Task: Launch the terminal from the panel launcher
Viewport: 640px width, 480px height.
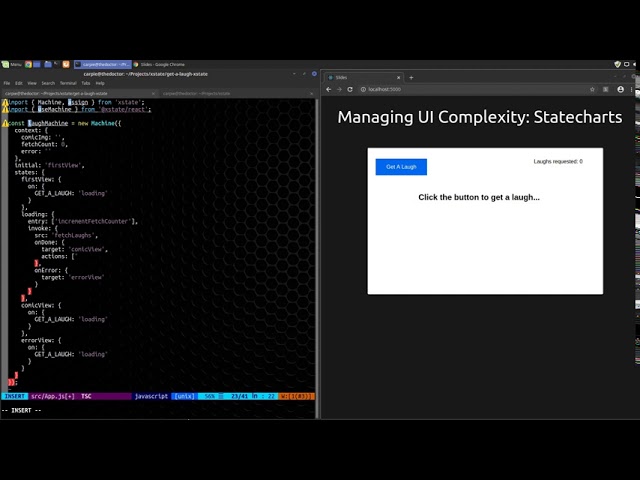Action: pos(57,64)
